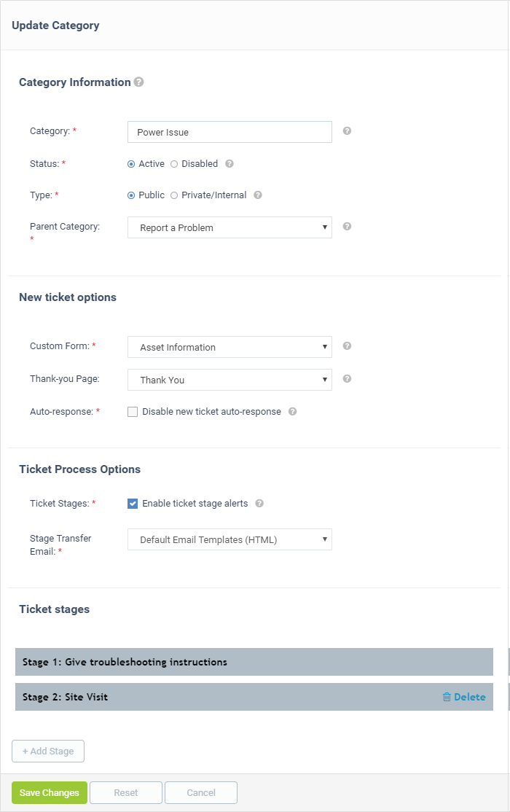
Task: Click help icon after Private/Internal option
Action: click(258, 195)
